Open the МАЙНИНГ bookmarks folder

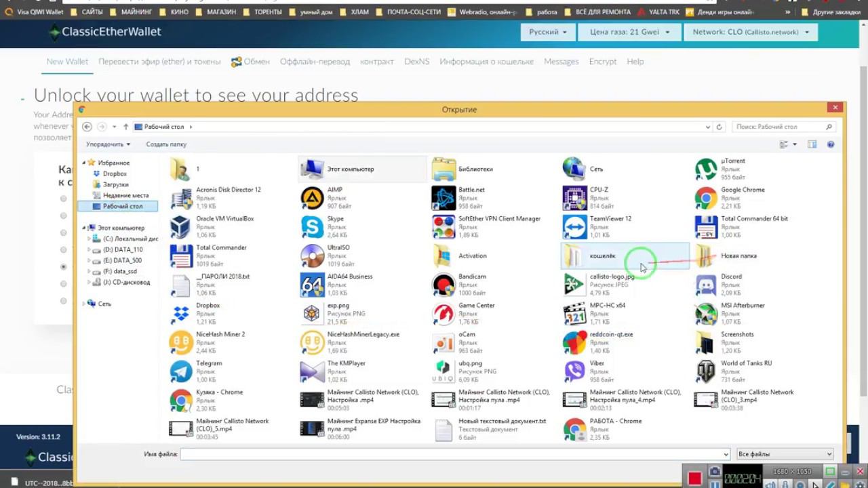tap(131, 12)
